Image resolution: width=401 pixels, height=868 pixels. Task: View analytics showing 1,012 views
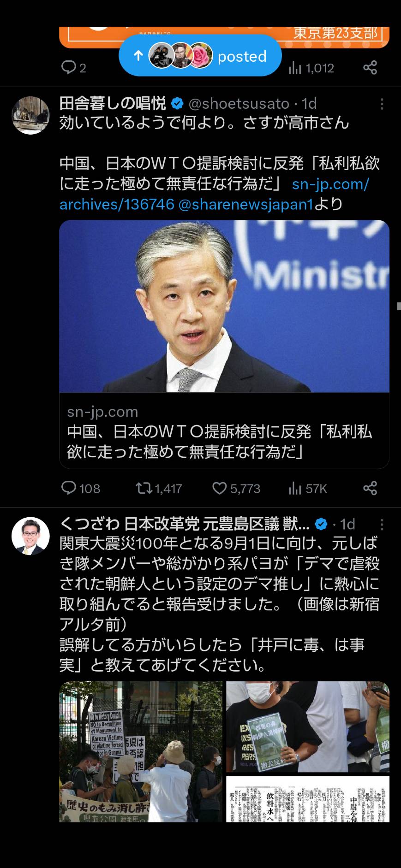[311, 68]
